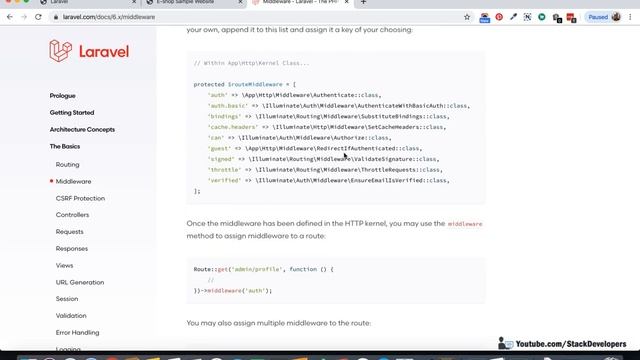Open the dark extension icon with badge
640x360 pixels.
click(x=557, y=18)
